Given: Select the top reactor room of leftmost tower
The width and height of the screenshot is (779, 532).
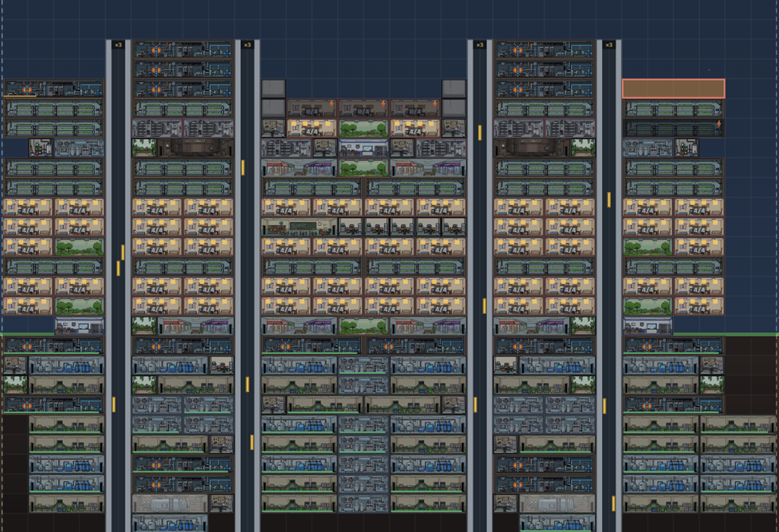Looking at the screenshot, I should click(x=53, y=89).
